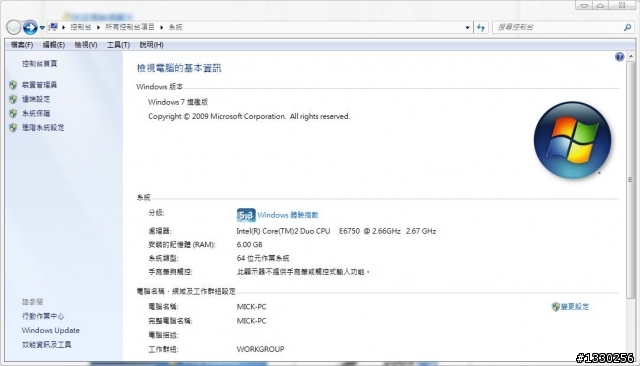
Task: Expand the address bar history dropdown
Action: 467,27
